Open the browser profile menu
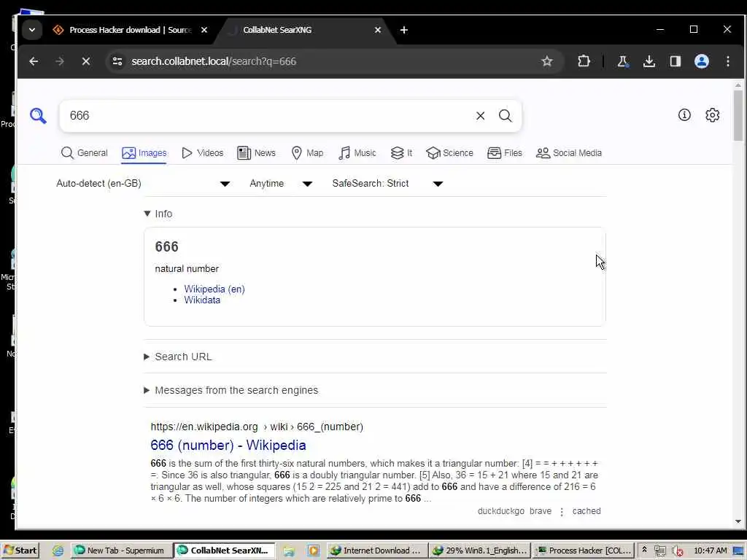Image resolution: width=747 pixels, height=560 pixels. tap(701, 61)
